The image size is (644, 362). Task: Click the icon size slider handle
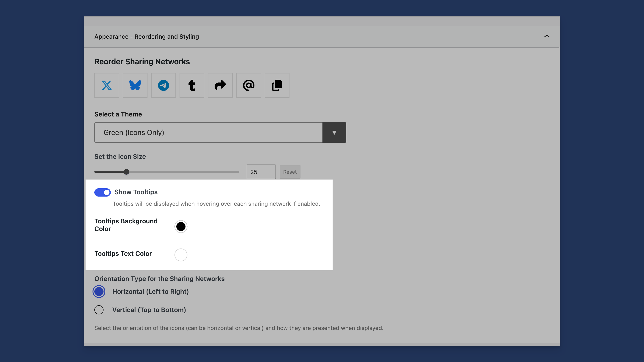point(126,172)
